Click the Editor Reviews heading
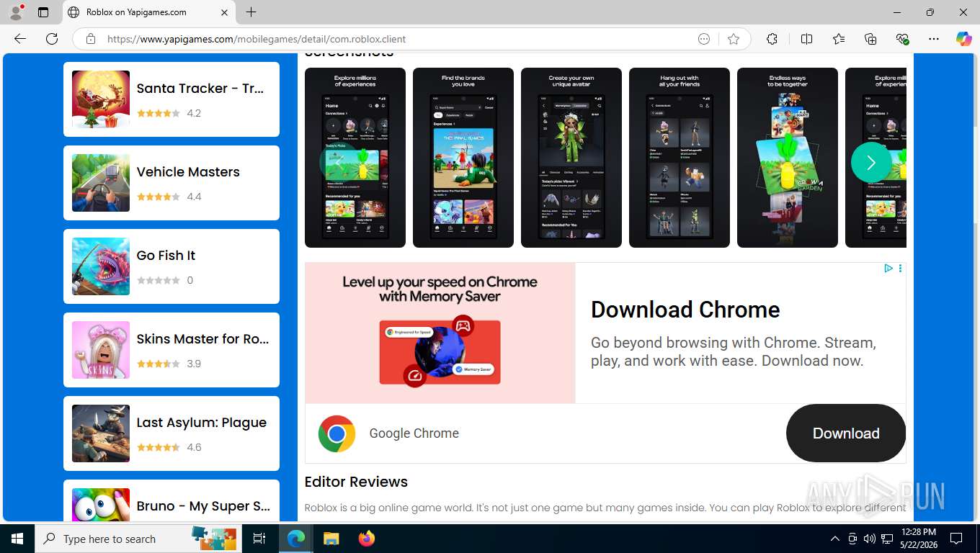 click(x=356, y=482)
